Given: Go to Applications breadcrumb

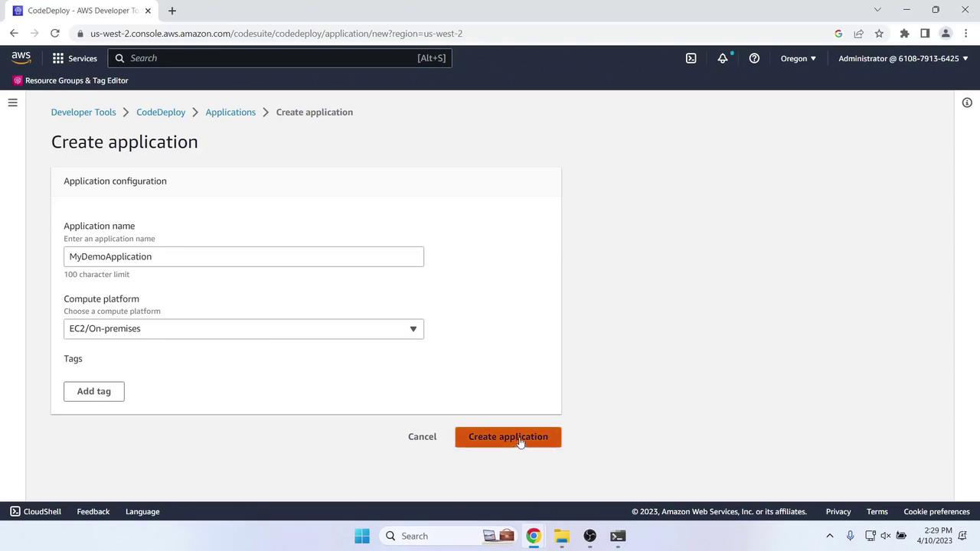Looking at the screenshot, I should click(230, 112).
